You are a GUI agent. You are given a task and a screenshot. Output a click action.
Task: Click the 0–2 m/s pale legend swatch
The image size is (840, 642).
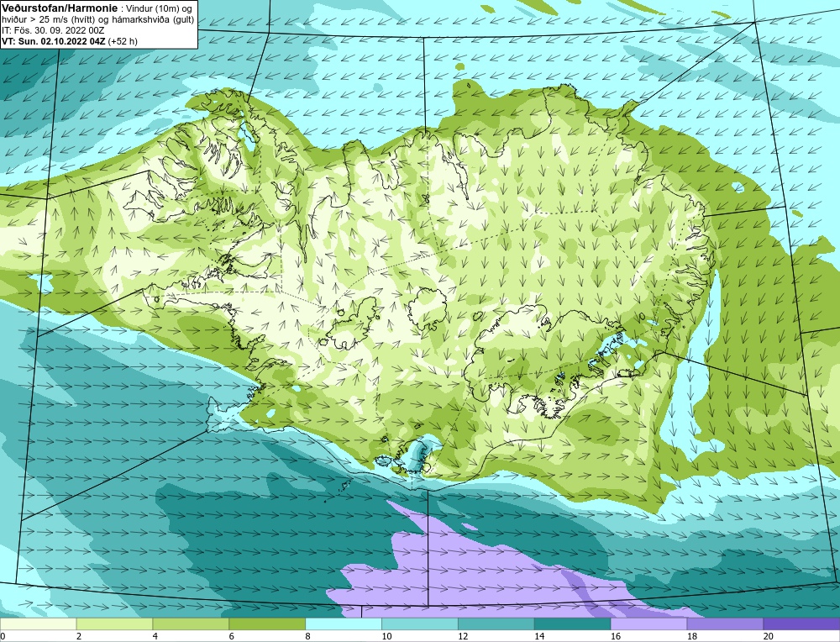(x=38, y=624)
